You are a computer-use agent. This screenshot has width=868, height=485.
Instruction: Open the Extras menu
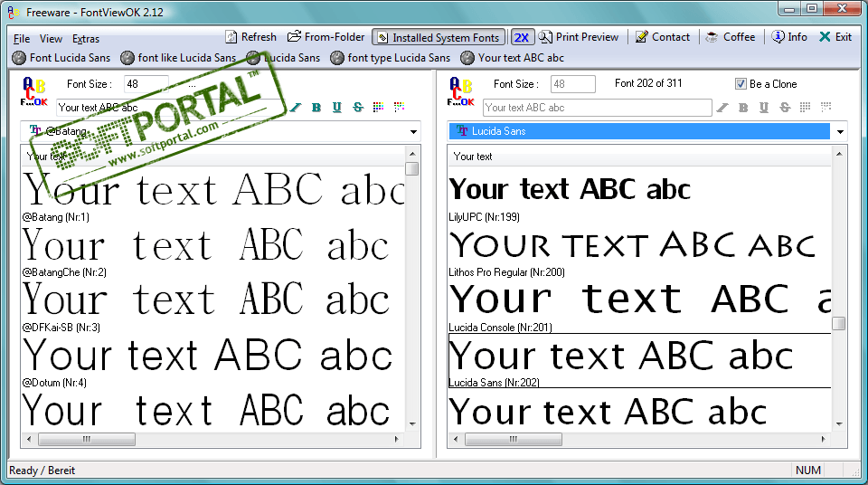86,39
